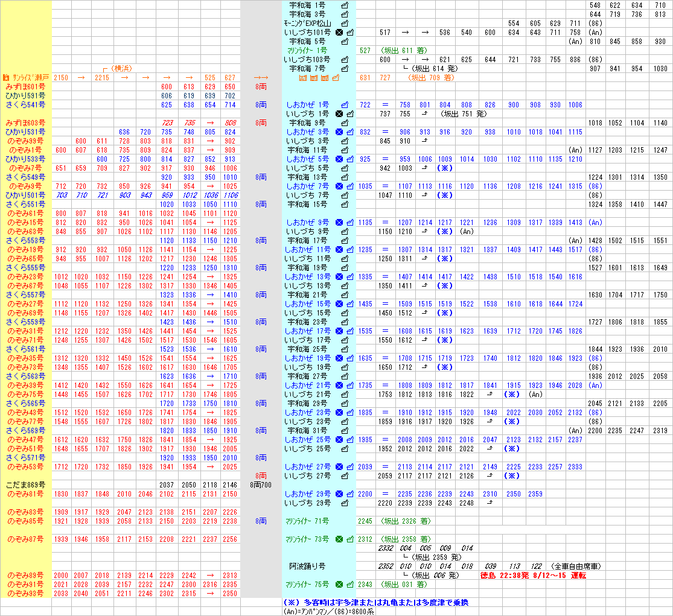Click the italic 703 time for ひかり501号
This screenshot has height=616, width=673.
(62, 195)
